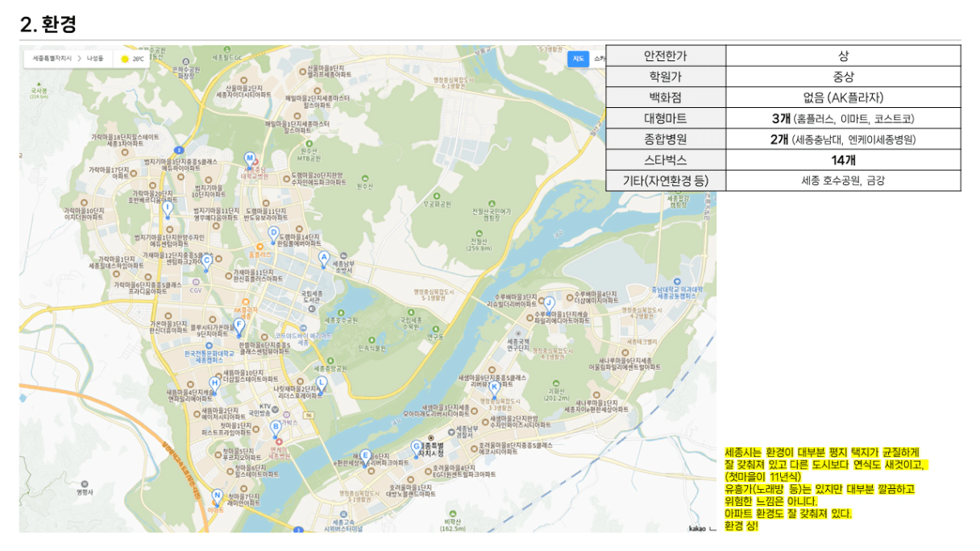Click map pin A near 세종남부소방서
Image resolution: width=980 pixels, height=551 pixels.
(x=324, y=259)
